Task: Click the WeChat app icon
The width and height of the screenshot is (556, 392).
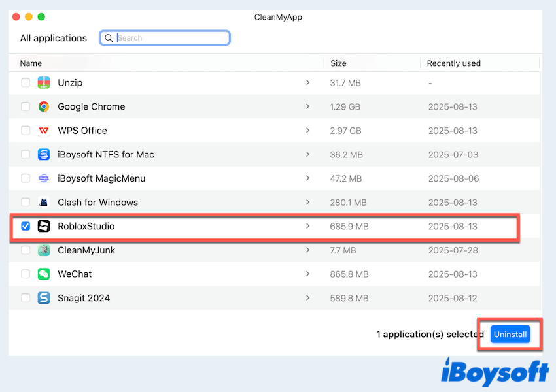Action: [x=44, y=274]
